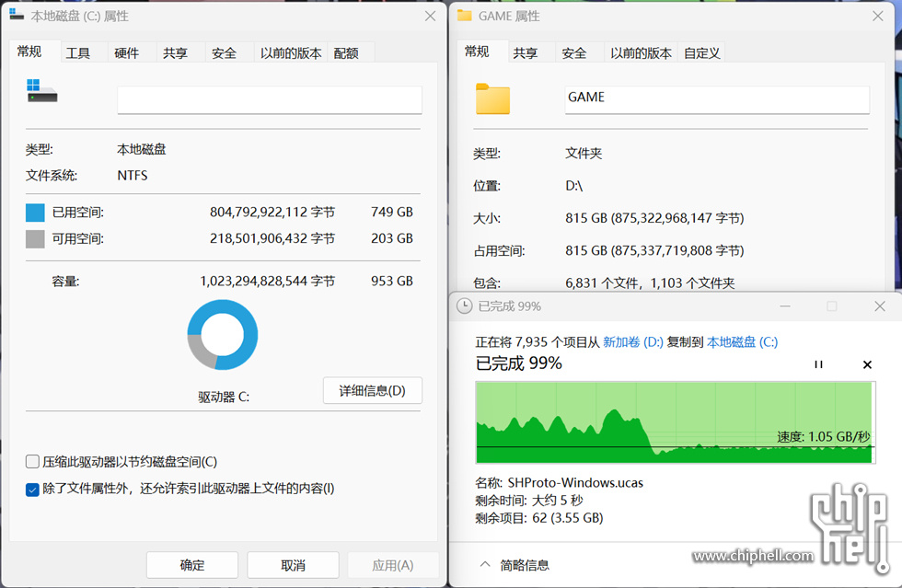Minimize the copy progress dialog
The width and height of the screenshot is (902, 588).
click(784, 306)
